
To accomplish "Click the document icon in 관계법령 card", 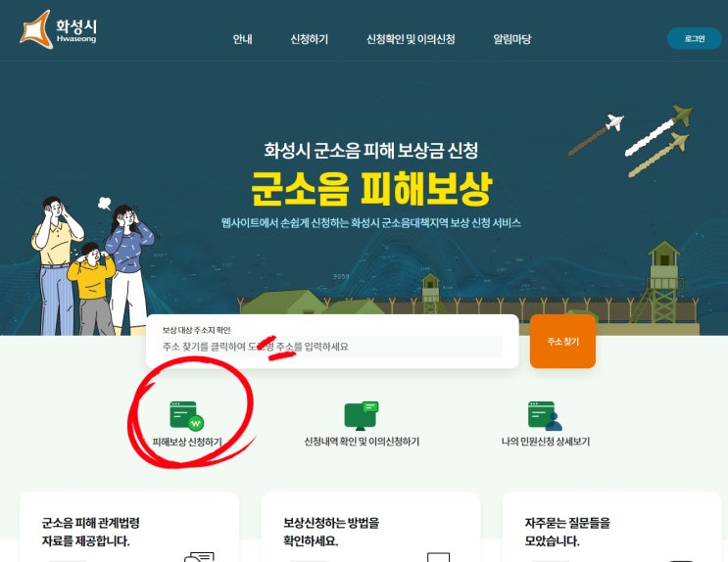I will (200, 557).
